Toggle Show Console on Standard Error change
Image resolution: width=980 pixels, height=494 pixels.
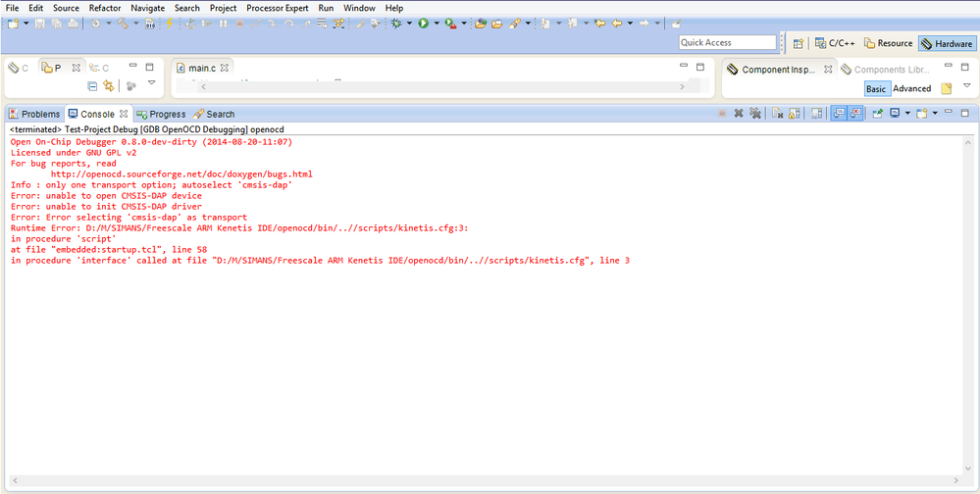tap(855, 113)
